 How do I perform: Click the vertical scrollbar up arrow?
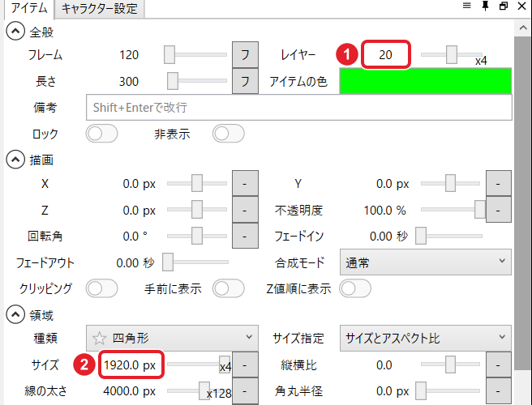pos(523,28)
